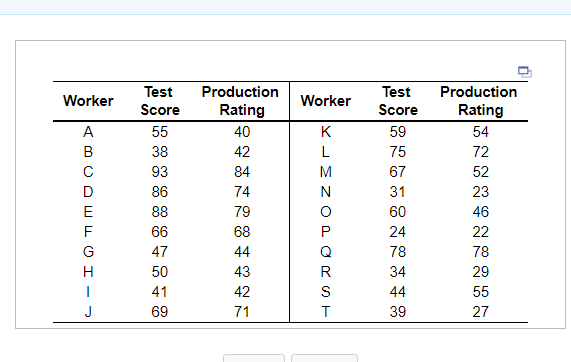The width and height of the screenshot is (571, 362).
Task: Select worker F label
Action: coord(88,232)
